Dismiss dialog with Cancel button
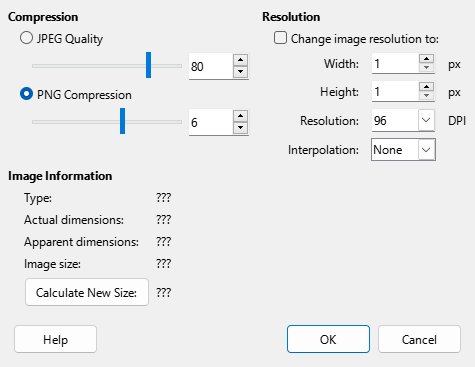 click(419, 339)
